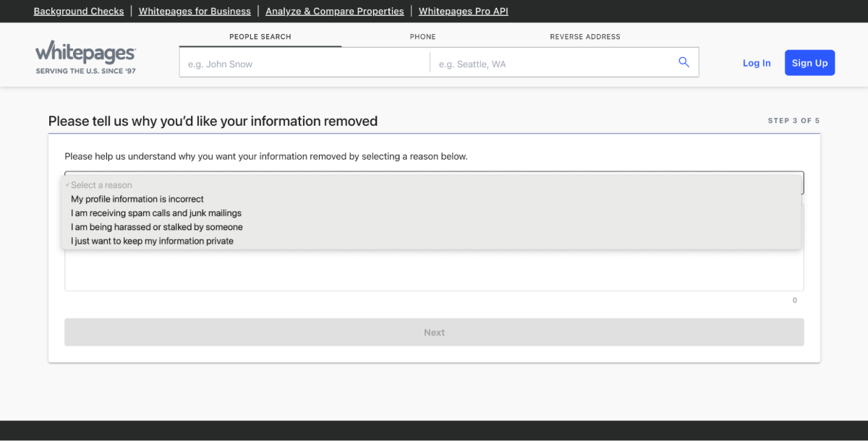Open the Phone search tab
Screen dimensions: 868x441
pos(422,37)
